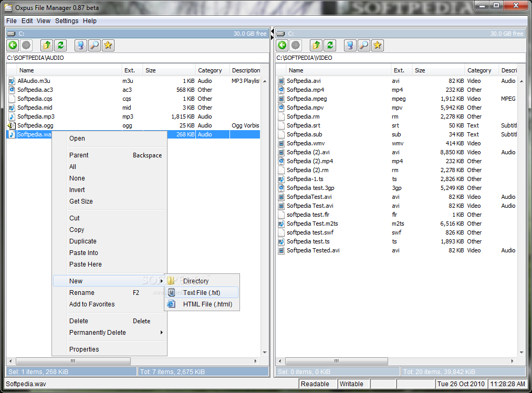Open the left pane drives icon
The width and height of the screenshot is (532, 393).
point(81,45)
